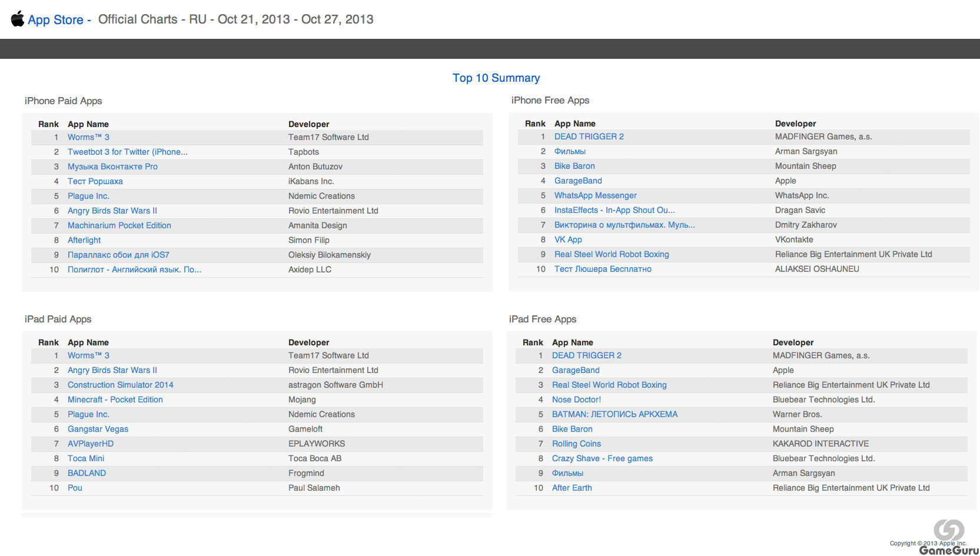The width and height of the screenshot is (980, 556).
Task: Click the KAKAROD INTERACTIVE developer name
Action: click(820, 444)
